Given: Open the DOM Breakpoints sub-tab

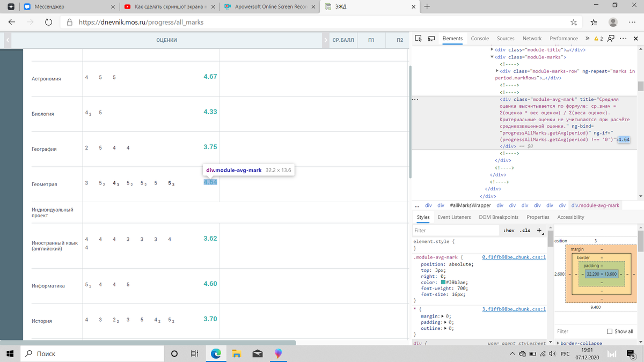Looking at the screenshot, I should coord(498,217).
